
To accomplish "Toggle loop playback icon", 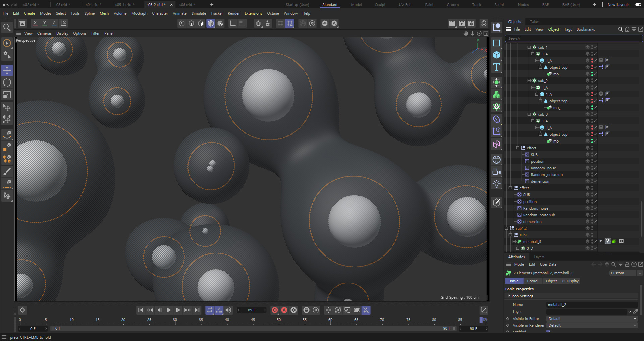I will [210, 310].
